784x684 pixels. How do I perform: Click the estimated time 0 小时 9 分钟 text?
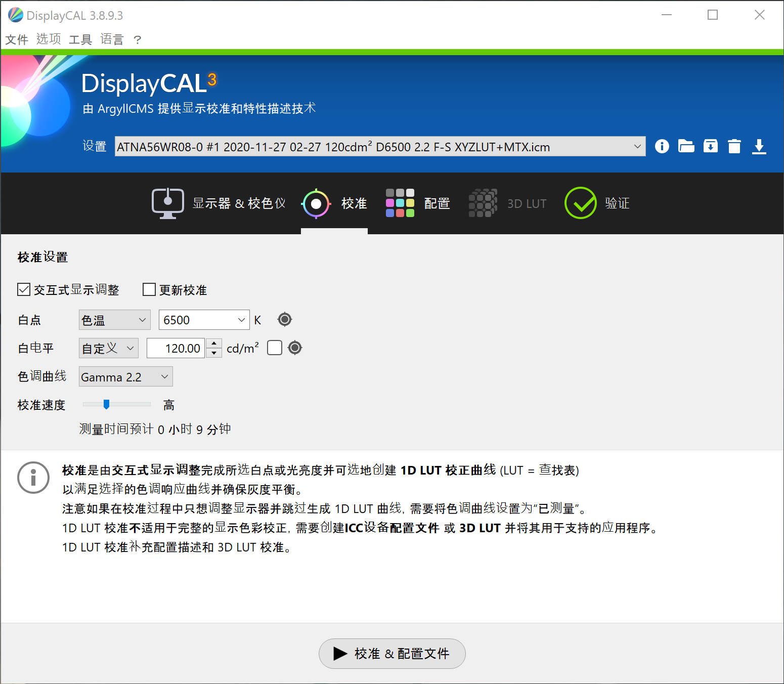click(x=194, y=430)
